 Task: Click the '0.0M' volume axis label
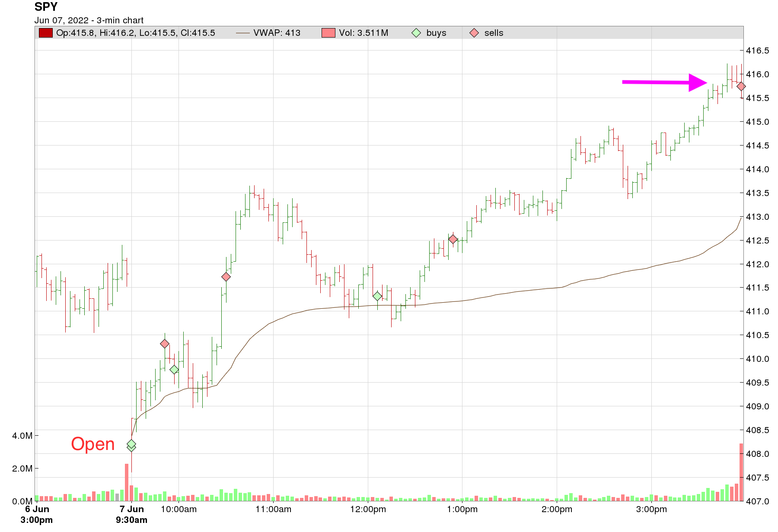pos(22,501)
